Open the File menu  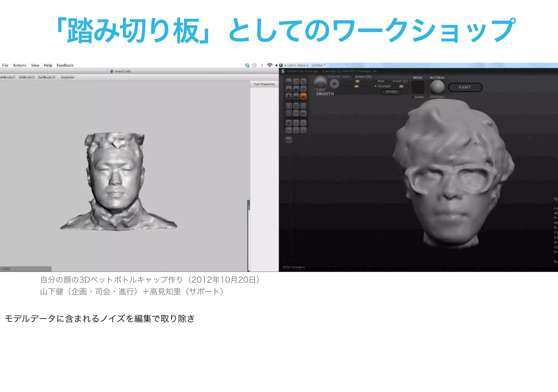click(x=5, y=65)
